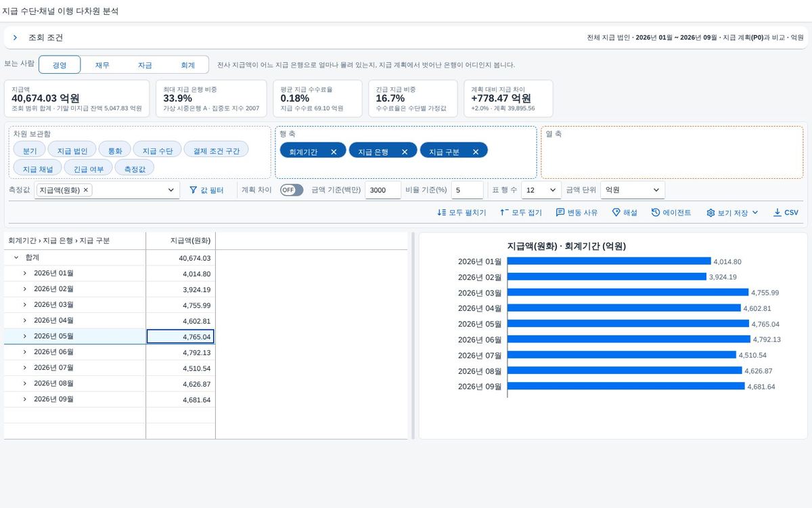Switch to the 자금 view tab

coord(145,65)
